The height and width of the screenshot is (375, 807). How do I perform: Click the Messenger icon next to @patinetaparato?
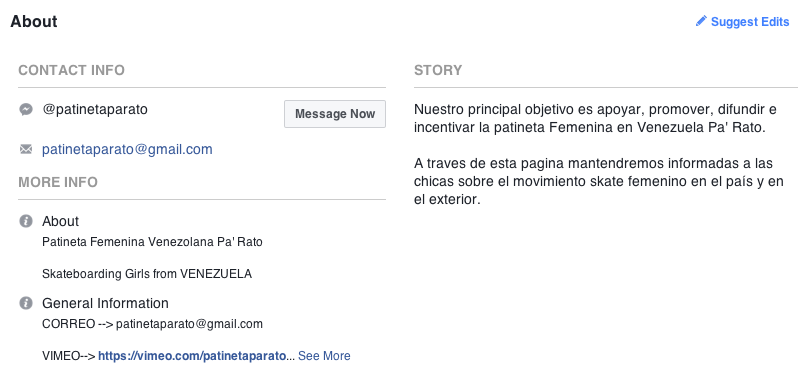26,110
